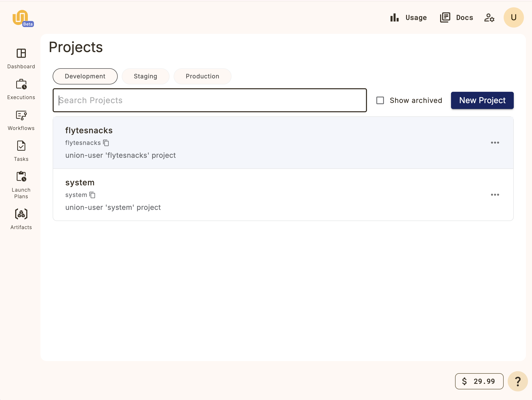View billing amount $29.99
Viewport: 532px width, 400px height.
479,381
